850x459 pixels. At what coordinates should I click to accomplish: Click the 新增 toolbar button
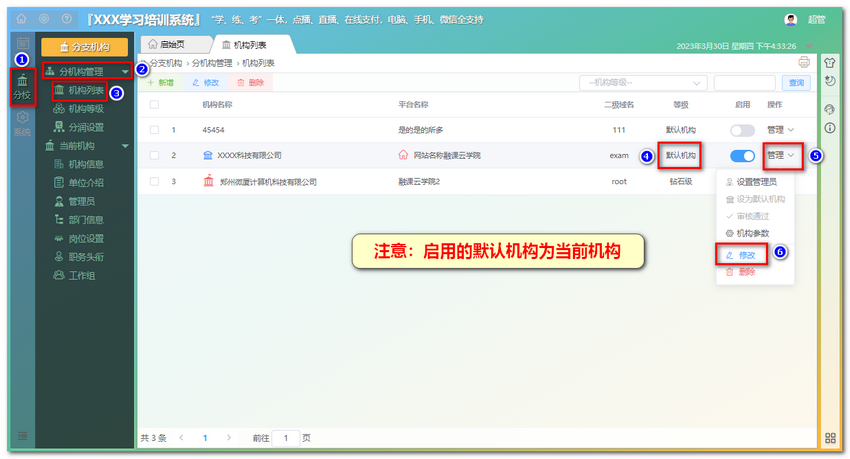[x=160, y=83]
